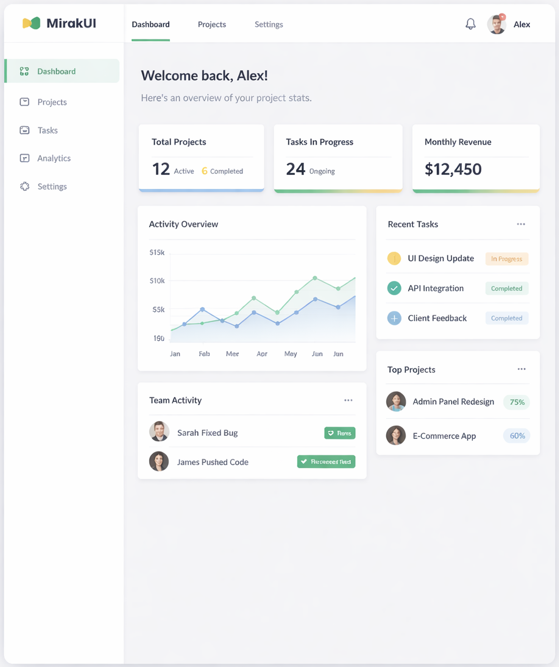Image resolution: width=559 pixels, height=667 pixels.
Task: Click the Tasks sidebar icon
Action: 24,130
